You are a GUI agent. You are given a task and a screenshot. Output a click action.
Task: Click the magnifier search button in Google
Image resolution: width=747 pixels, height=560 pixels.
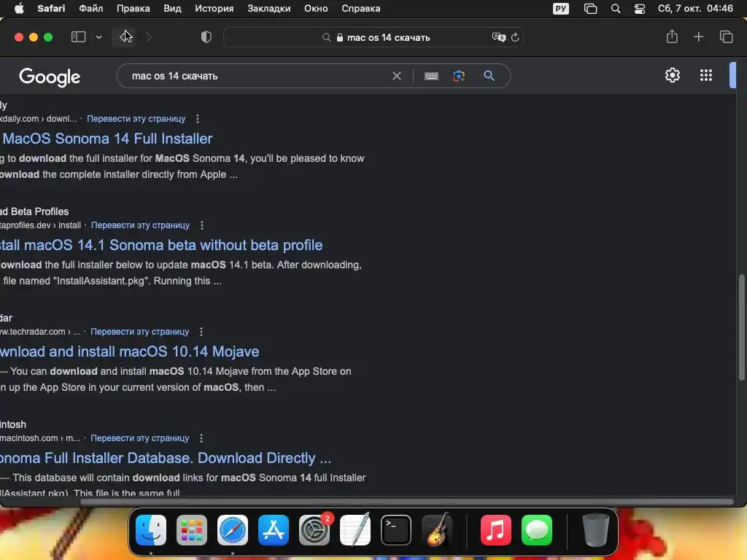coord(489,76)
